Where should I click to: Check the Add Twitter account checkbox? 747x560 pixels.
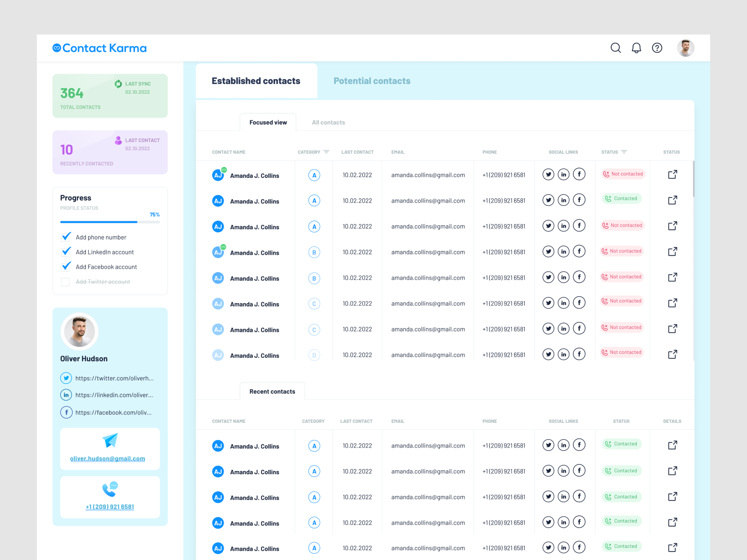coord(65,282)
